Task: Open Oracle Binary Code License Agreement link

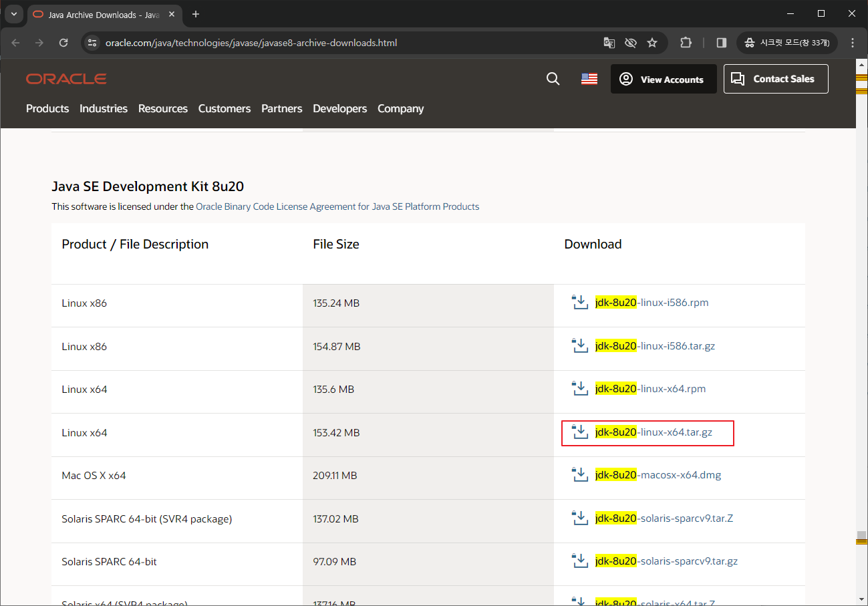Action: point(337,206)
